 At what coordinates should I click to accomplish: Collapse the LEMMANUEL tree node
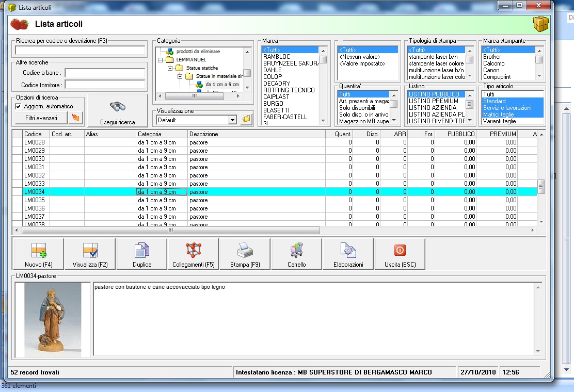[161, 60]
